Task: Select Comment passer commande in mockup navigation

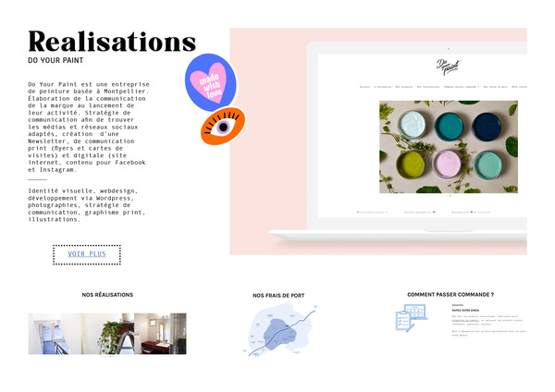Action: tap(462, 87)
